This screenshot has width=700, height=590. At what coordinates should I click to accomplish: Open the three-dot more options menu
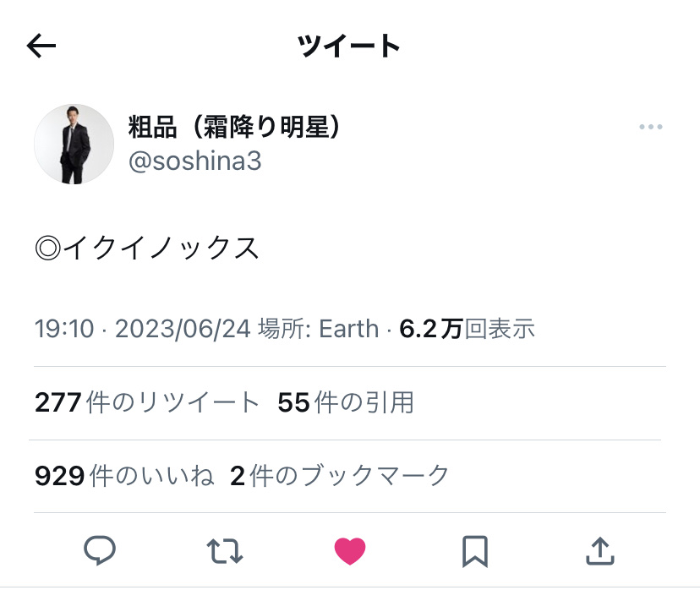pyautogui.click(x=651, y=127)
